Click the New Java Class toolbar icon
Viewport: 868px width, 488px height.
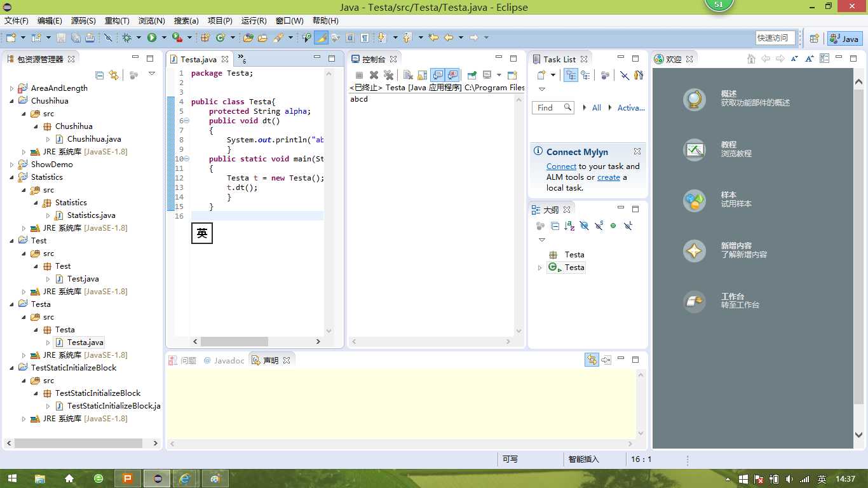coord(220,38)
